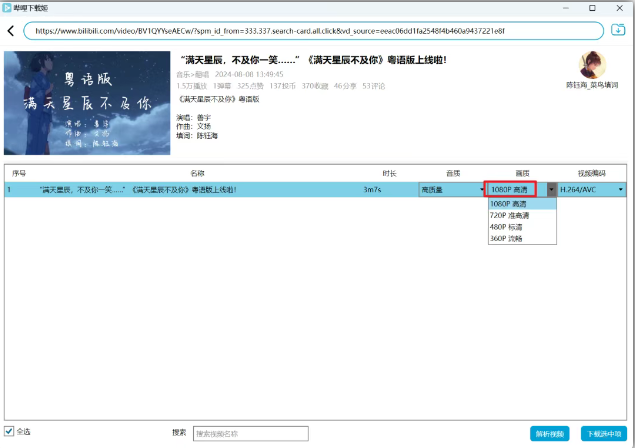Click the 2024-08-08 13:49:45 upload date
The width and height of the screenshot is (635, 448).
249,74
